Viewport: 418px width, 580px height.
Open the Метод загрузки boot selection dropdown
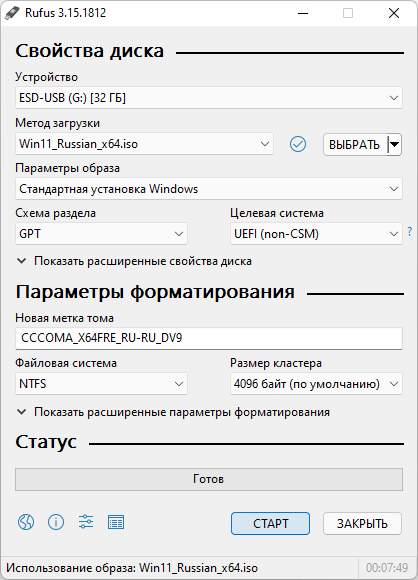144,144
